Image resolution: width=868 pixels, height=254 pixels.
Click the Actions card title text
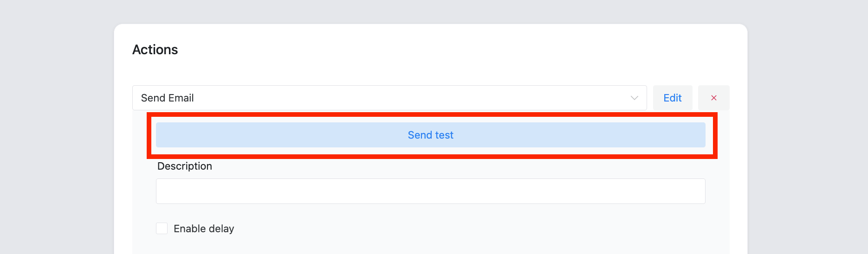(155, 50)
